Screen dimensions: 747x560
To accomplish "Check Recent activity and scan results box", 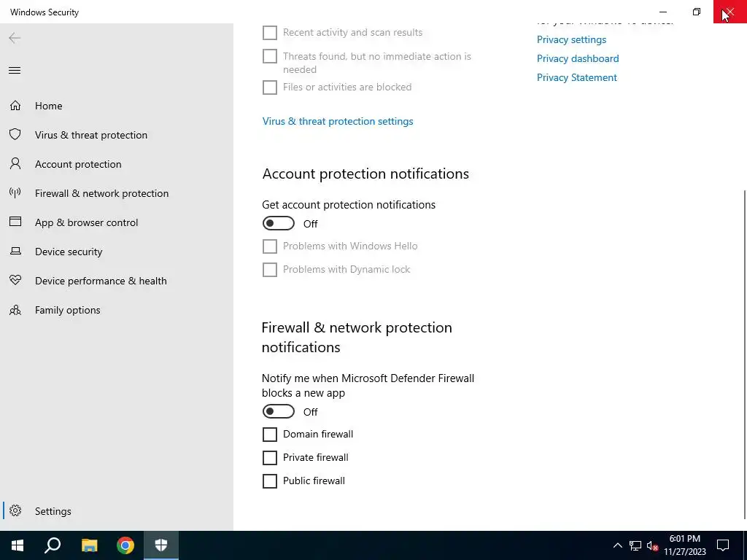I will [x=270, y=32].
